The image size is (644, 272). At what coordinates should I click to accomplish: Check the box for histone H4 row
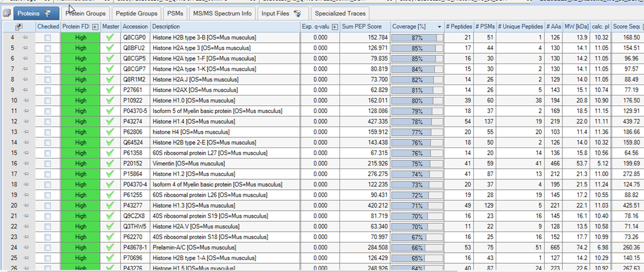click(x=48, y=132)
